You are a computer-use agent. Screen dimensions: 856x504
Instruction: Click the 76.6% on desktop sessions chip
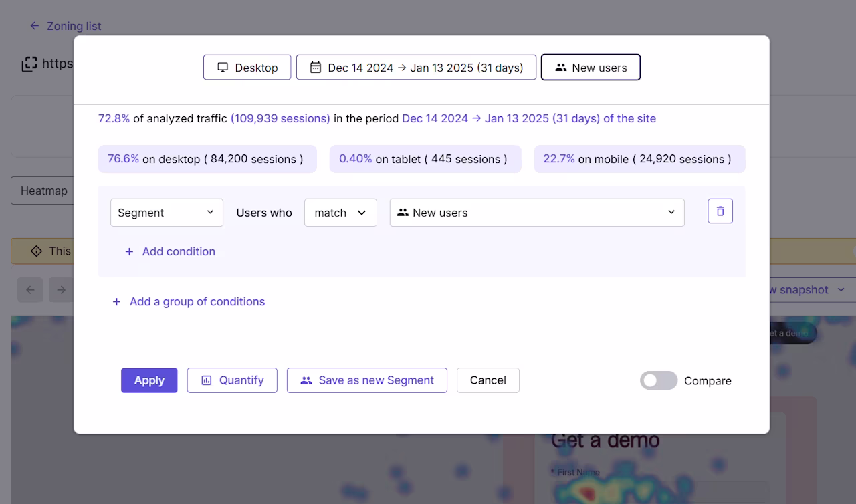pos(207,159)
